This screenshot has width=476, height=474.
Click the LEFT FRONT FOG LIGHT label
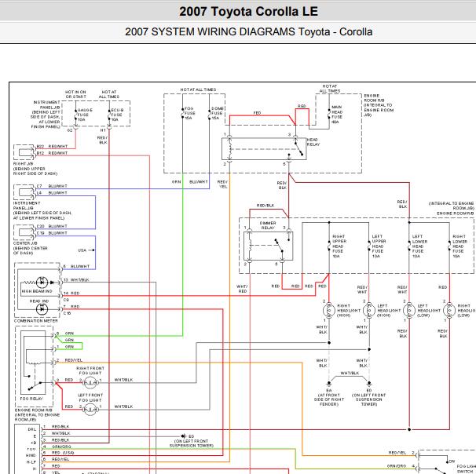click(90, 398)
